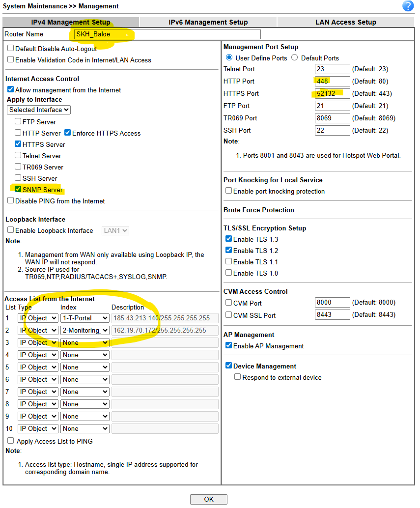Open row 9 Index None dropdown

85,417
